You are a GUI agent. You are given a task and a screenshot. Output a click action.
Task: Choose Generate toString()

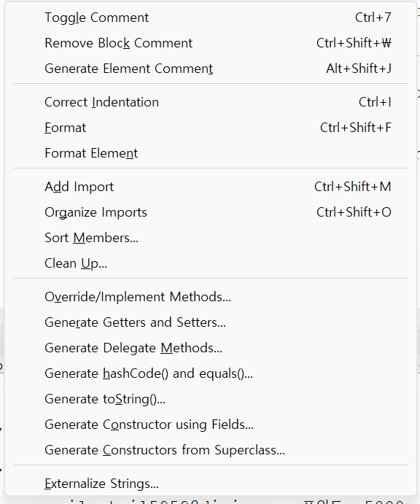[x=211, y=399]
